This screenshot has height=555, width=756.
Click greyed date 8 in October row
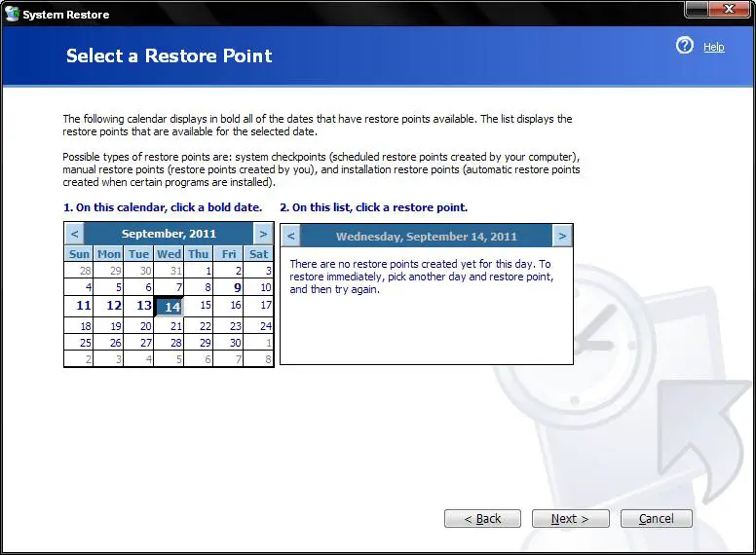[258, 359]
